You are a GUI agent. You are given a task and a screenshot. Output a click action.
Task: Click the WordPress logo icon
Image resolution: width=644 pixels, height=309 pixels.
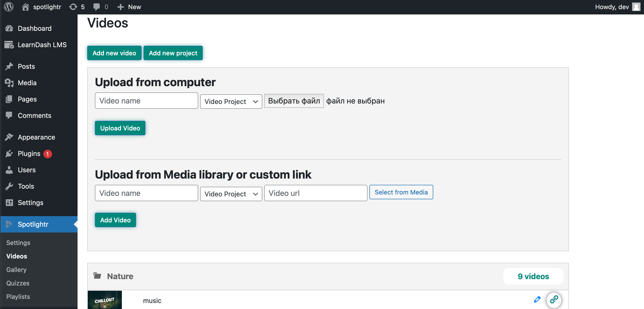click(x=9, y=7)
